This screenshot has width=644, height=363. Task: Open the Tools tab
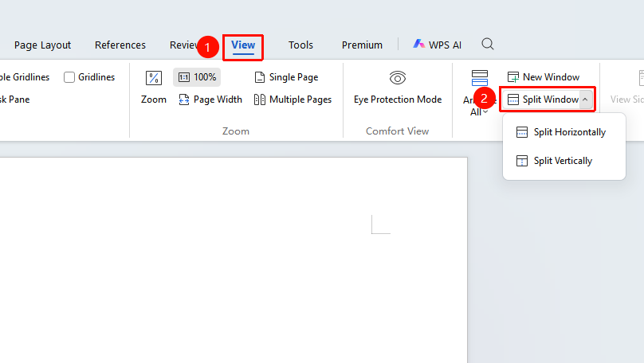[300, 45]
